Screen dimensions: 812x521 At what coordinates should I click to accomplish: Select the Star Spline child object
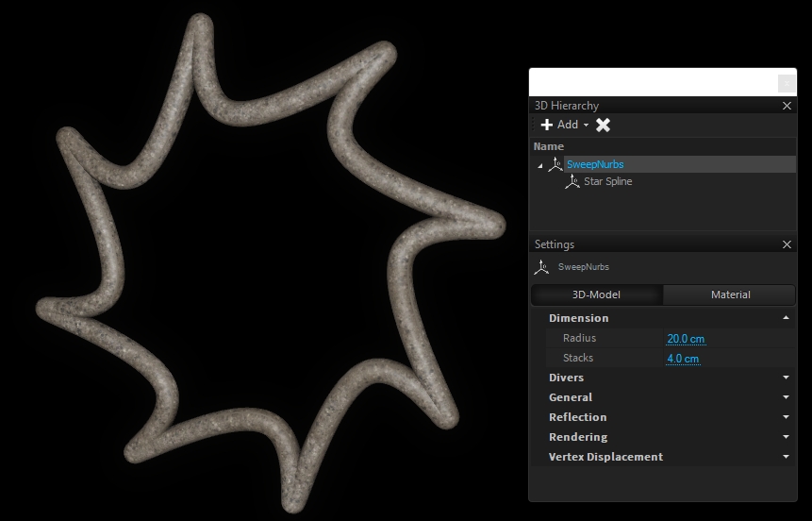point(607,181)
